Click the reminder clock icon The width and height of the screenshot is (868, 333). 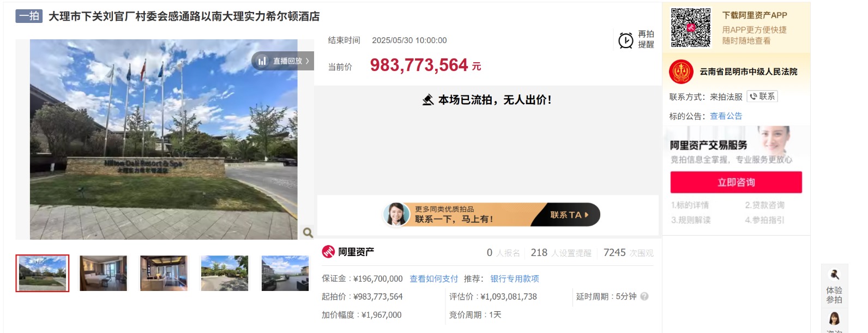626,40
